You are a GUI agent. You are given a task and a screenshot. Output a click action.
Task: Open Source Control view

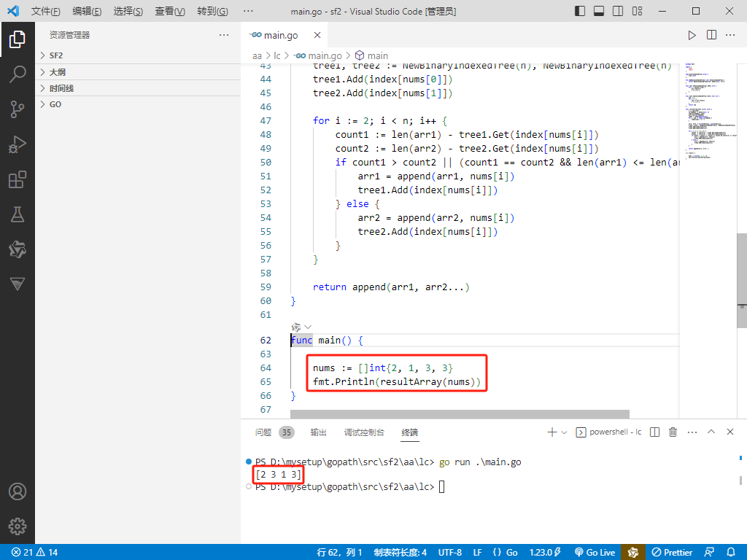click(x=18, y=109)
